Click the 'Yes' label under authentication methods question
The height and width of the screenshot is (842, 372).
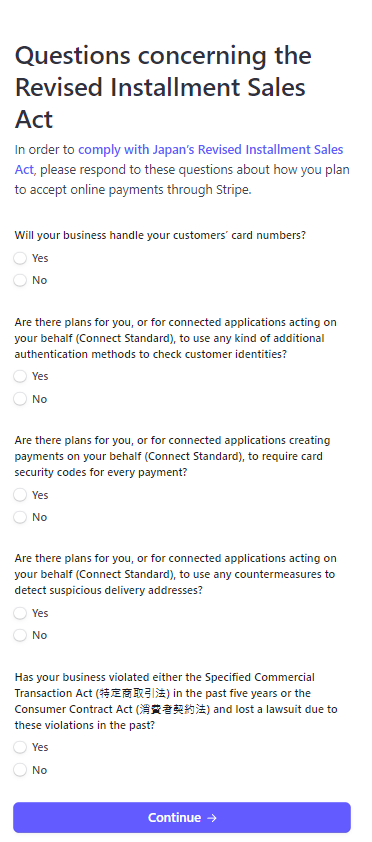tap(40, 376)
